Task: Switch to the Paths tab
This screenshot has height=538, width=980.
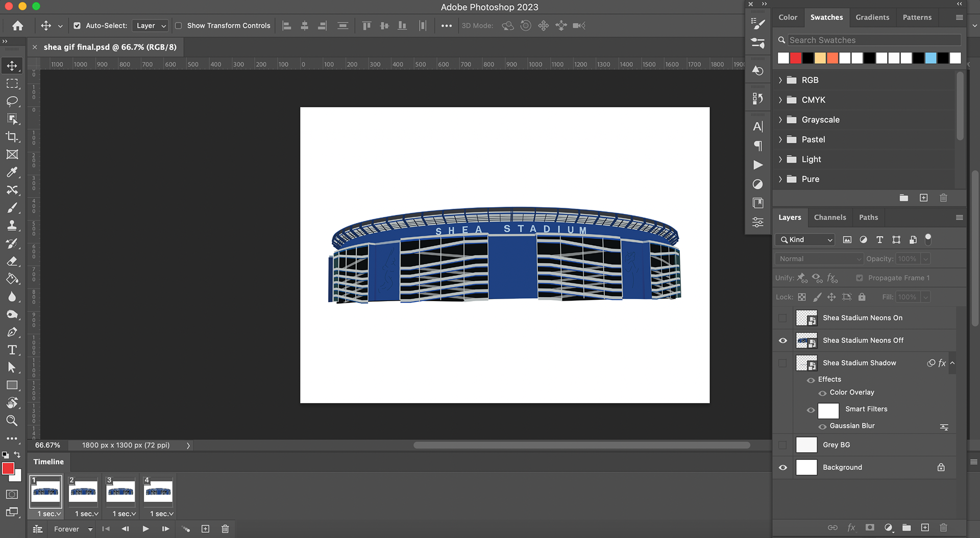Action: click(x=868, y=217)
